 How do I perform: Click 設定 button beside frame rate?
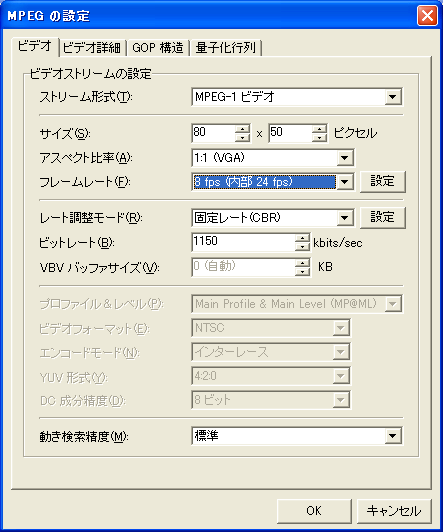point(383,182)
